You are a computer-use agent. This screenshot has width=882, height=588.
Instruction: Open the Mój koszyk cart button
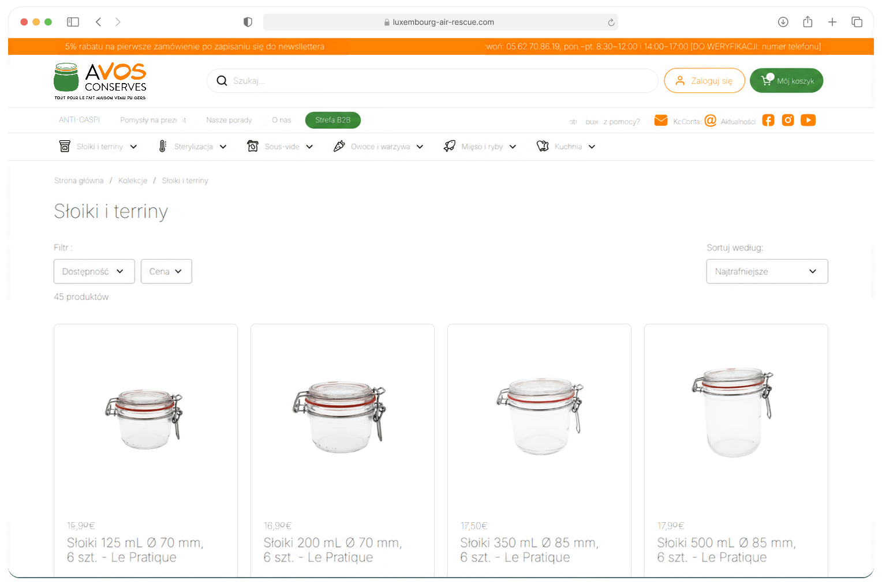[787, 81]
